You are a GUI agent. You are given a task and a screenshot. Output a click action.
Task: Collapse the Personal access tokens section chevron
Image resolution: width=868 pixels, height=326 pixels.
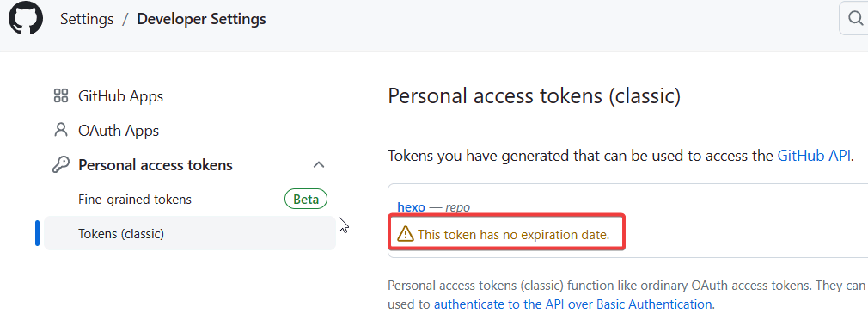319,164
